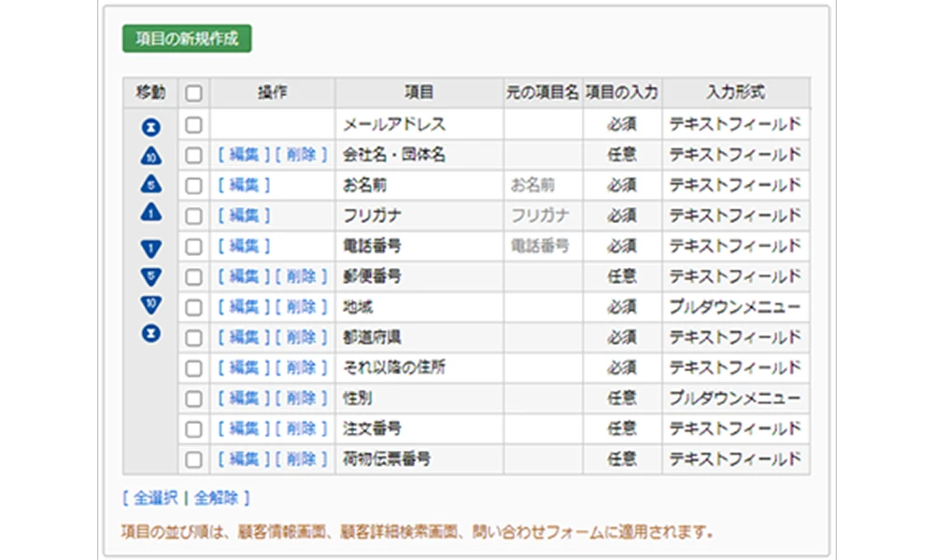Image resolution: width=934 pixels, height=560 pixels.
Task: Click プルダウンメニュー in the 地域 row
Action: [x=734, y=307]
